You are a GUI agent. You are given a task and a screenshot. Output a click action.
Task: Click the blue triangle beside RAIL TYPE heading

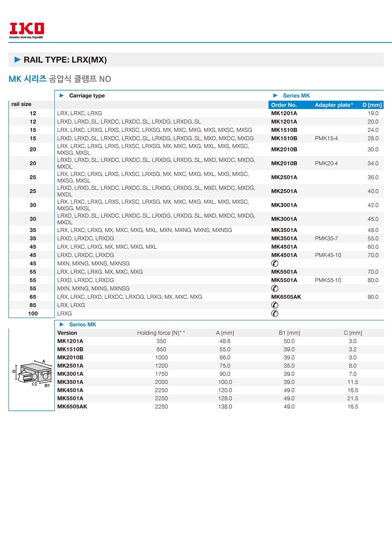pos(18,60)
